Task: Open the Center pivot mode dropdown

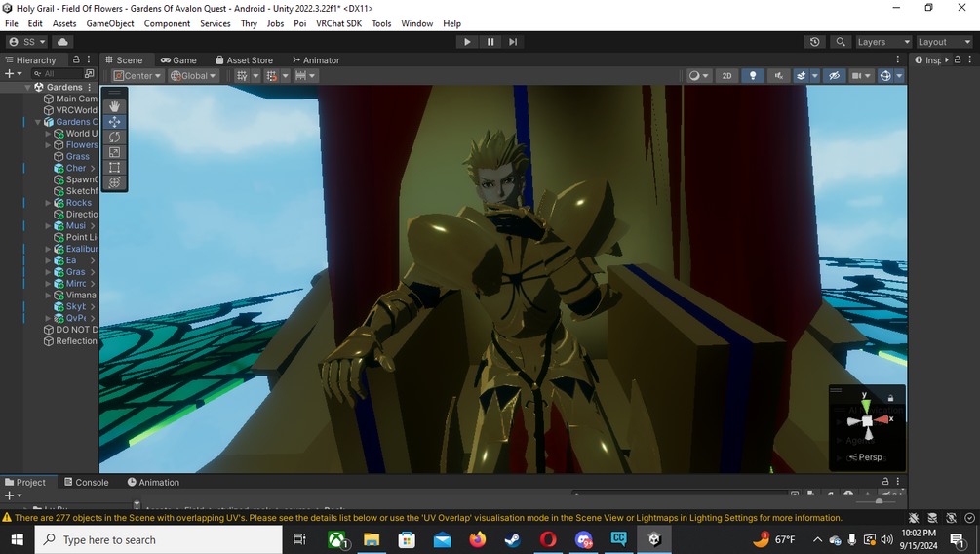Action: pyautogui.click(x=137, y=76)
